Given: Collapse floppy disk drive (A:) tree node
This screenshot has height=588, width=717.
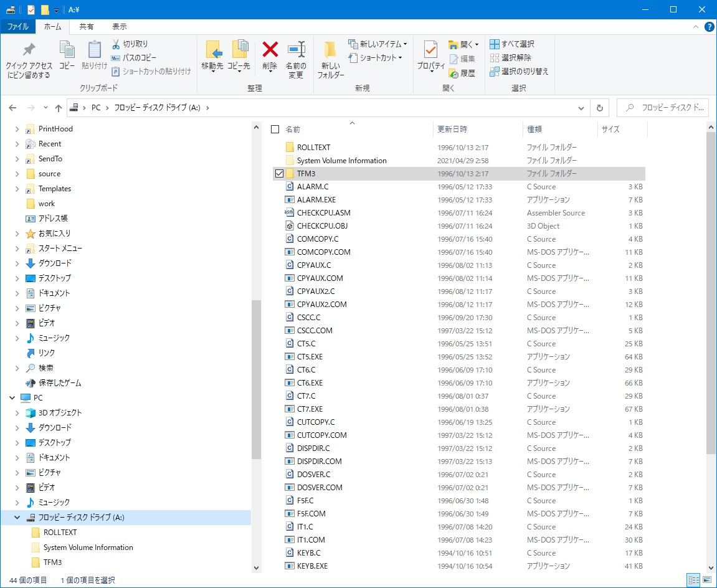Looking at the screenshot, I should click(17, 518).
